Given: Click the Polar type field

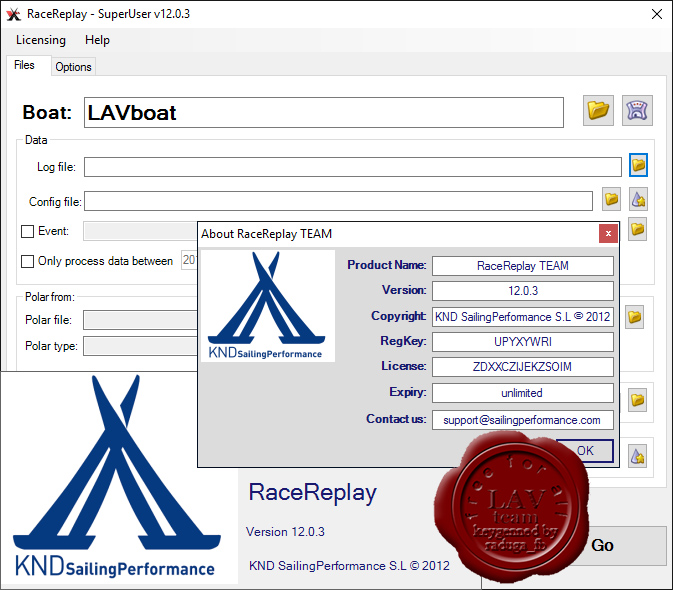Looking at the screenshot, I should (140, 346).
